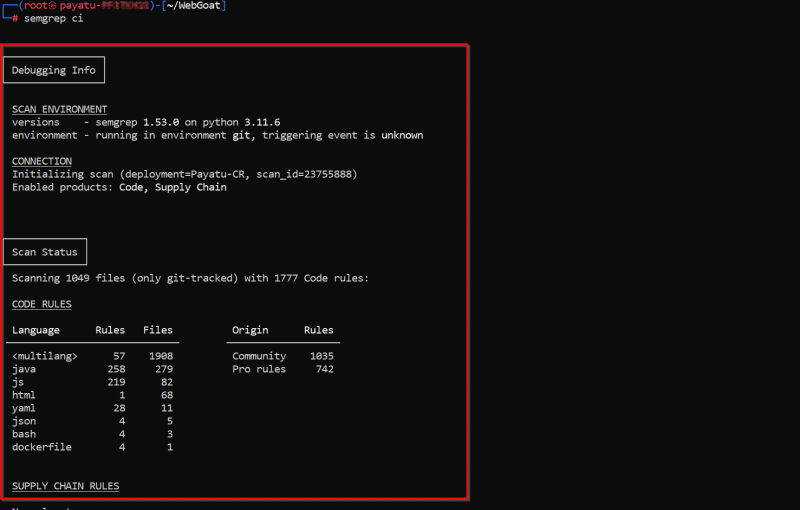Screen dimensions: 800x510
Task: Click the 'js' row label
Action: 18,382
